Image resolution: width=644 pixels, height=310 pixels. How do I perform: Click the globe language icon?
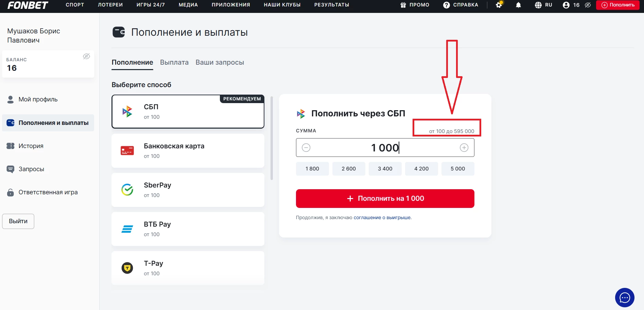(538, 5)
